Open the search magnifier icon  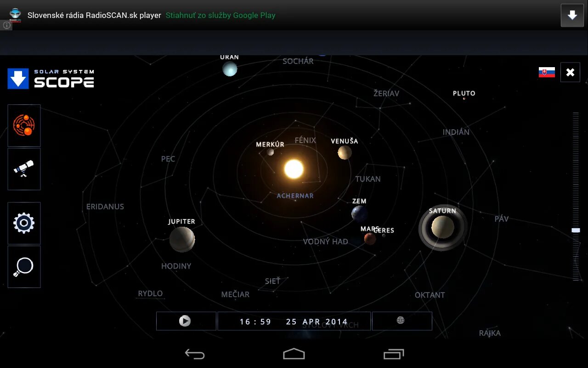(24, 267)
